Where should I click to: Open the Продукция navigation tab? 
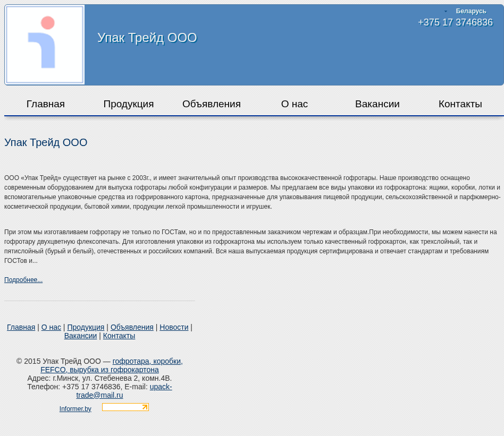129,104
